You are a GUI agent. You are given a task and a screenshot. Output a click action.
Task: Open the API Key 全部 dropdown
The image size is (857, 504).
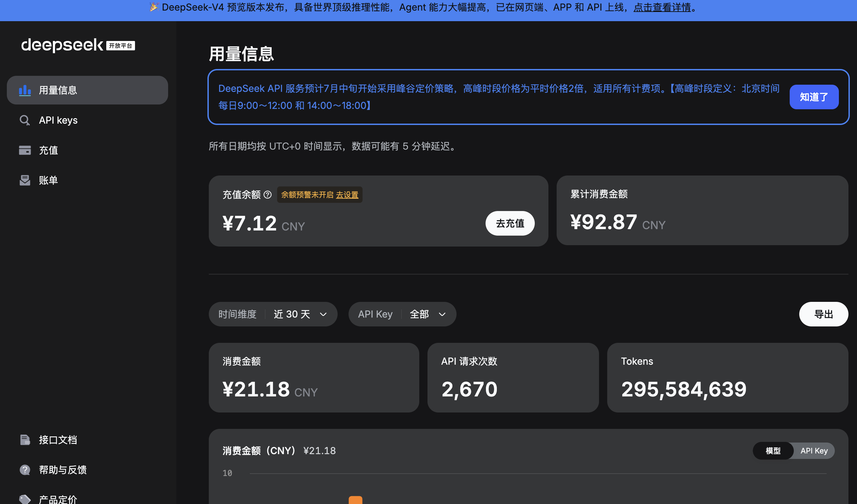[x=402, y=314]
